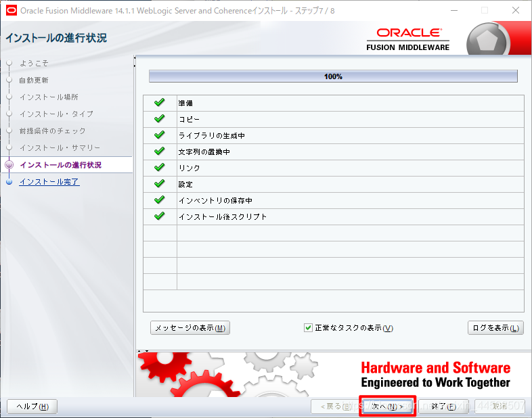532x418 pixels.
Task: Select the ようこそ step in navigation
Action: (x=34, y=63)
